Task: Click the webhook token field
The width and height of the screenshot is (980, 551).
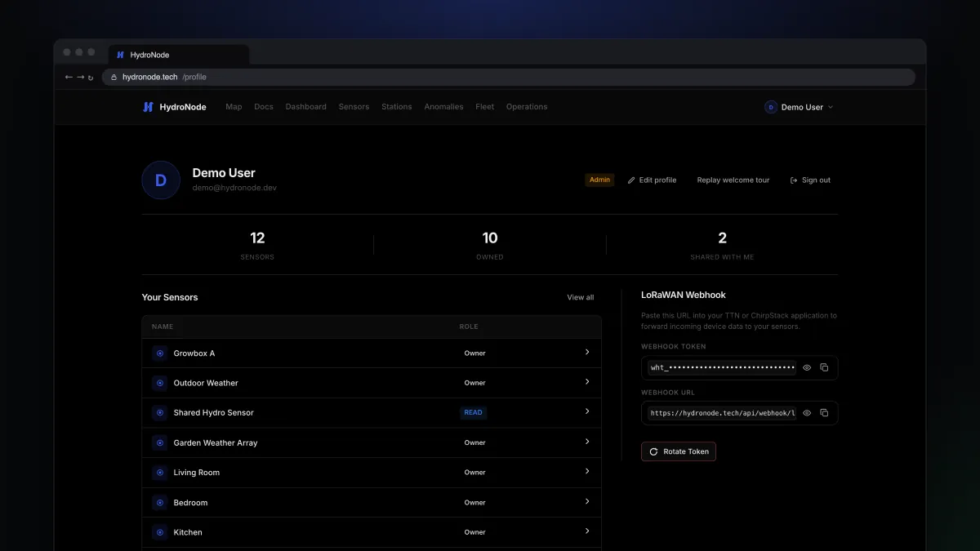Action: (x=722, y=367)
